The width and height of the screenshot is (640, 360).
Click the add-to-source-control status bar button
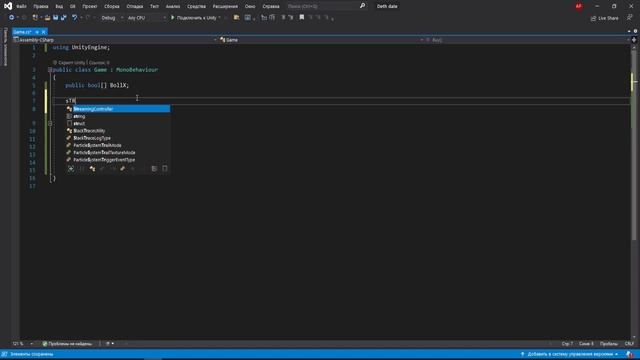pyautogui.click(x=570, y=354)
